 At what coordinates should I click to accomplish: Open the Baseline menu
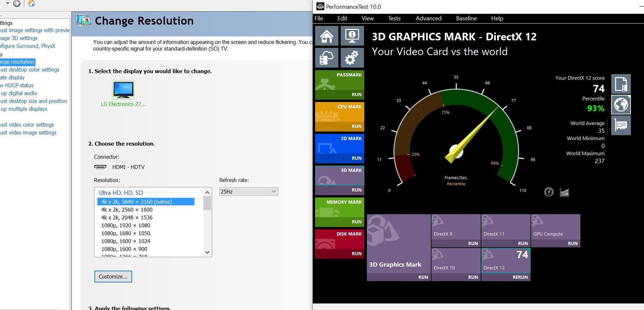click(466, 18)
